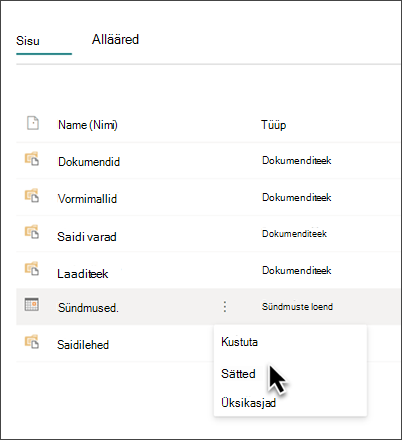Click the file type column header icon
402x440 pixels.
tap(33, 123)
